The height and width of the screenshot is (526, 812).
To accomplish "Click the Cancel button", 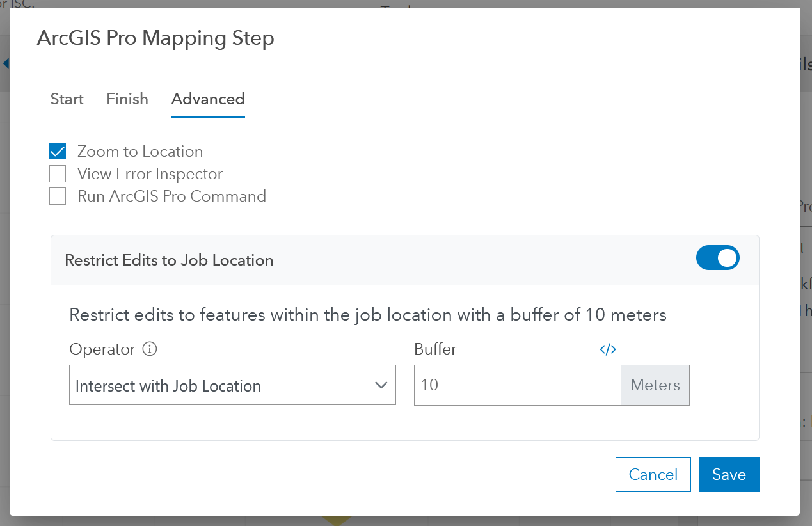I will click(653, 474).
